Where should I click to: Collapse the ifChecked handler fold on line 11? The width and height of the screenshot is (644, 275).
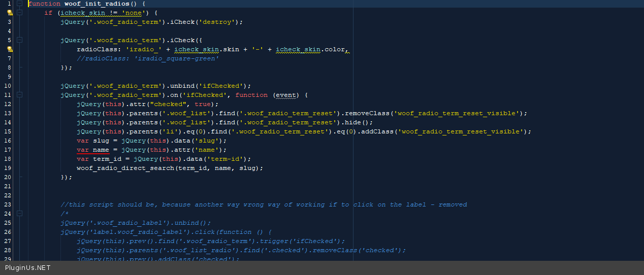tap(19, 95)
